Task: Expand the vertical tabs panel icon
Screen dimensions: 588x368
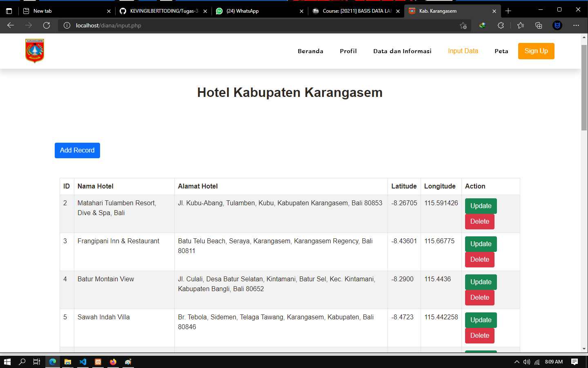Action: click(x=9, y=11)
